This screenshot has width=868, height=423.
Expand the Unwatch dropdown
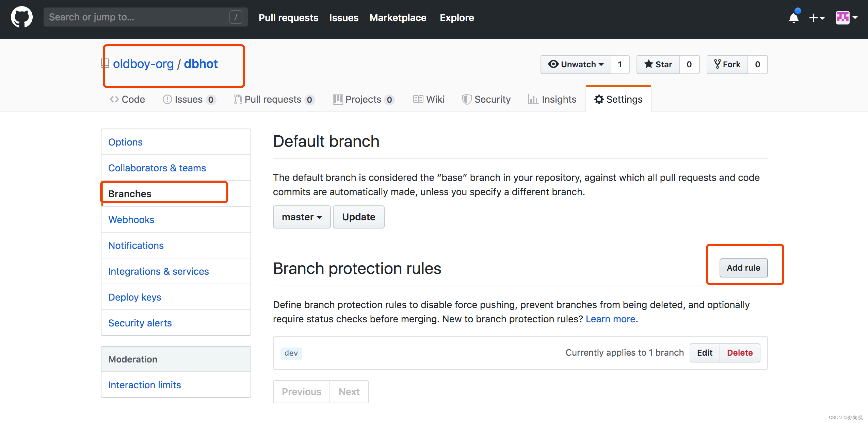576,64
